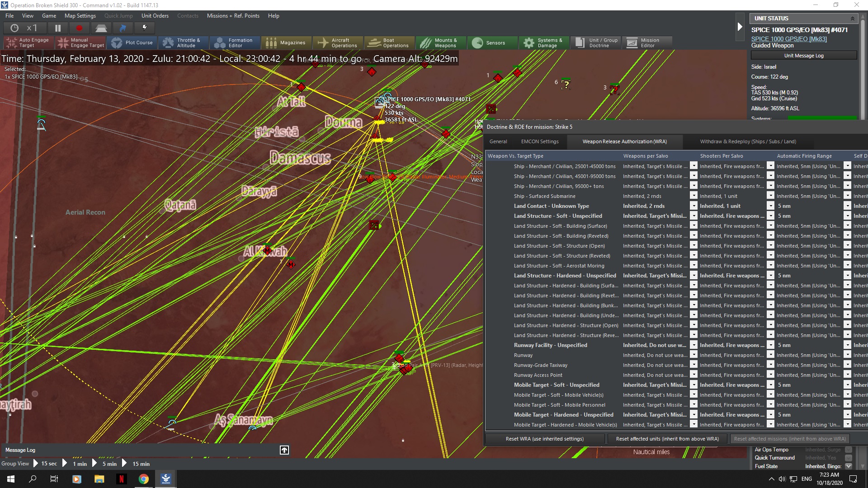Open Weapons per Salvo dropdown for Ship - Merchant 25001-45000 tons
This screenshot has height=488, width=868.
pyautogui.click(x=693, y=166)
